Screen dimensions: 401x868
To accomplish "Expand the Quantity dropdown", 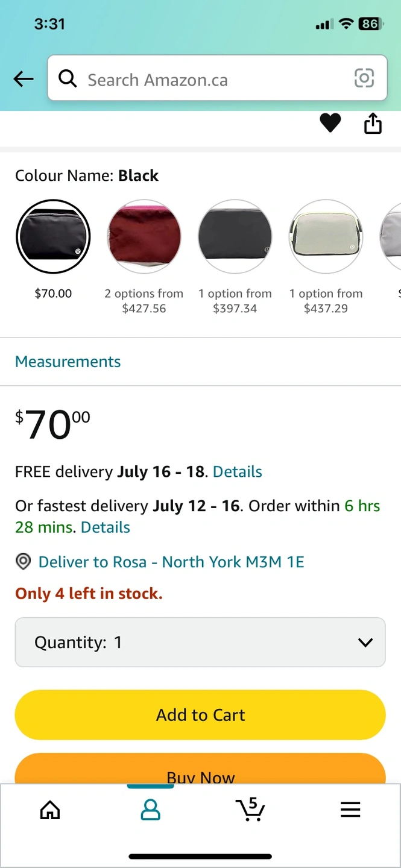I will coord(200,642).
